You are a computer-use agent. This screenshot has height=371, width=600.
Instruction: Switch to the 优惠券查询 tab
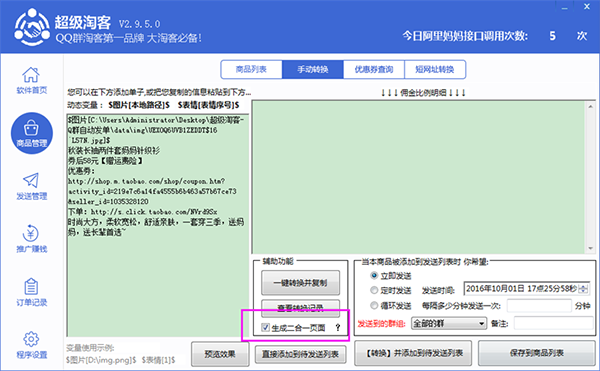pyautogui.click(x=374, y=70)
